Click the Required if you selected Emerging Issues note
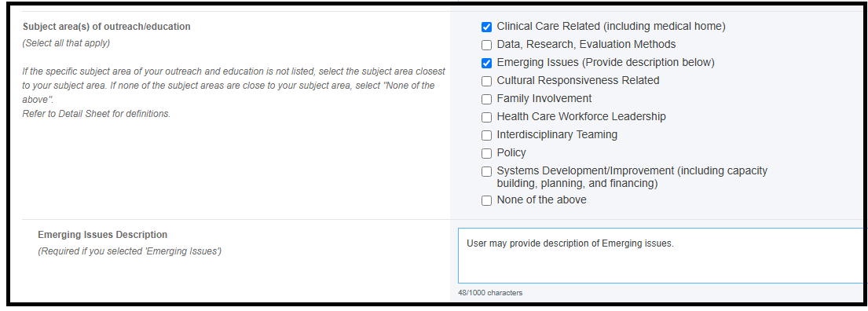This screenshot has width=868, height=311. 130,251
